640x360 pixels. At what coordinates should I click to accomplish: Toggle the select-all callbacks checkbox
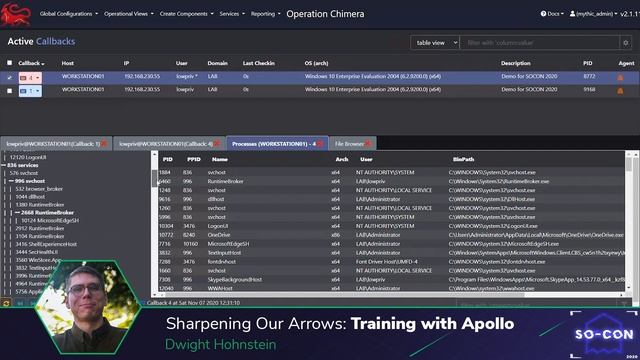9,63
